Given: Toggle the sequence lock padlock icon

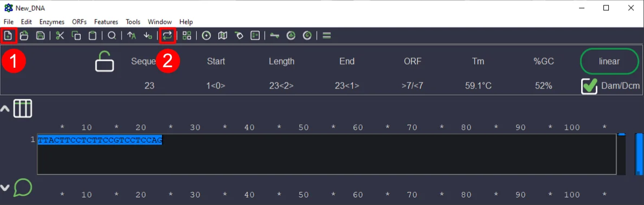Looking at the screenshot, I should 105,61.
